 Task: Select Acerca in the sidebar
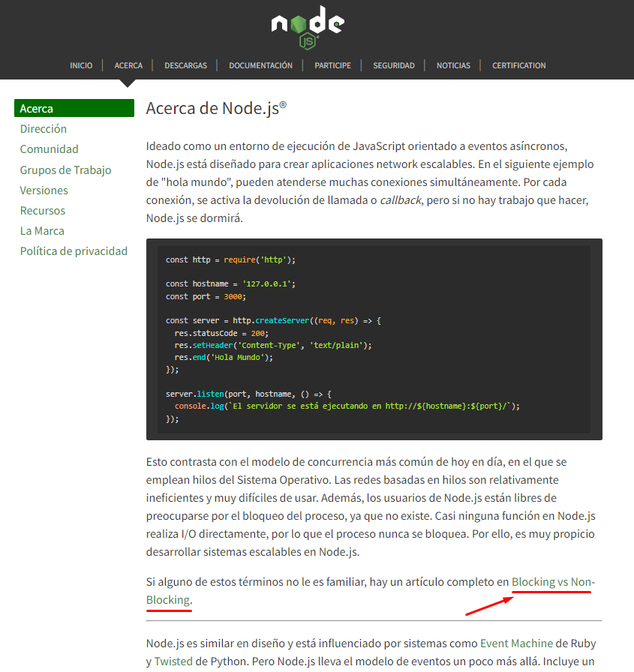pyautogui.click(x=74, y=108)
